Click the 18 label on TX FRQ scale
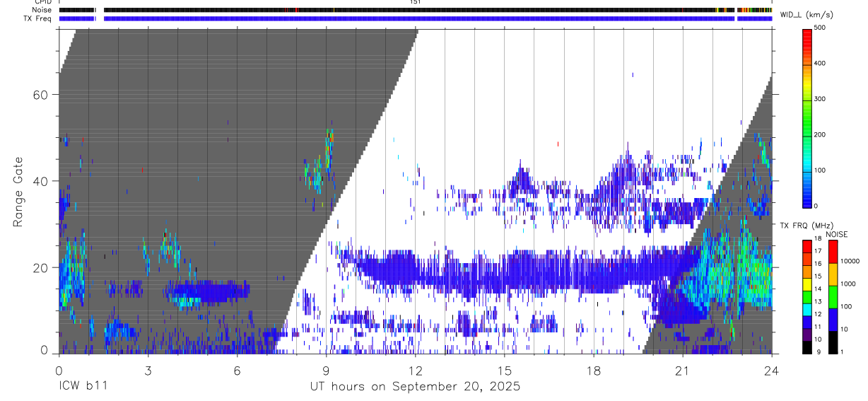 tap(819, 239)
